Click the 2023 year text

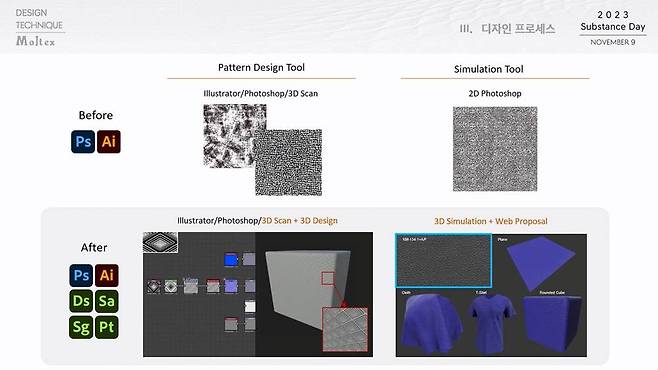tap(613, 15)
